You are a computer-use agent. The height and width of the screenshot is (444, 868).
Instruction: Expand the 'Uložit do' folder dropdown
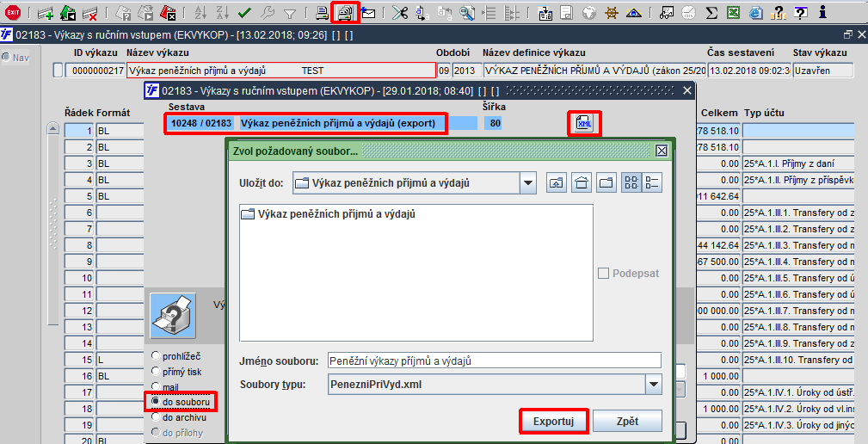[x=528, y=183]
